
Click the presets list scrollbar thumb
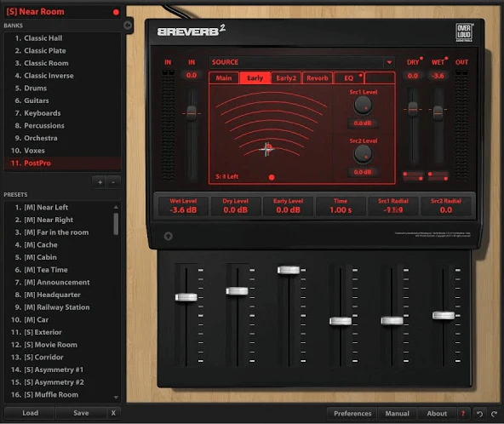pos(116,224)
